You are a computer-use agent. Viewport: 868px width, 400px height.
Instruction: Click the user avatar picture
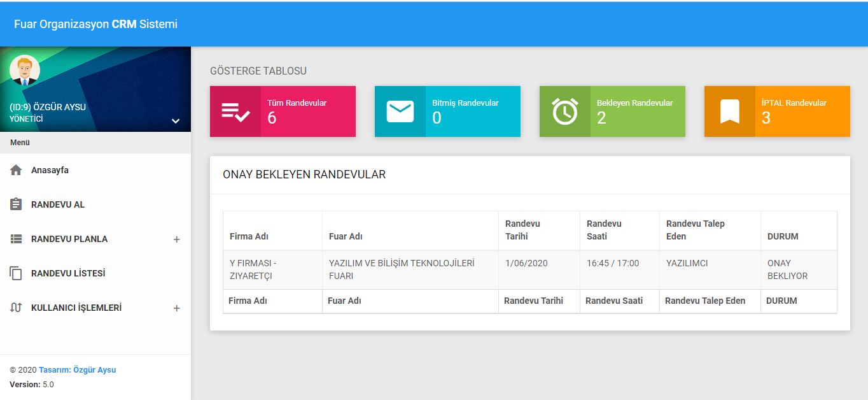[25, 70]
